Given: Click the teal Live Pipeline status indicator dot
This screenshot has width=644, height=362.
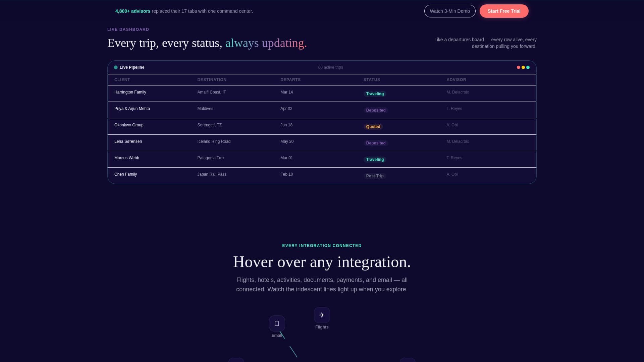Looking at the screenshot, I should tap(116, 67).
